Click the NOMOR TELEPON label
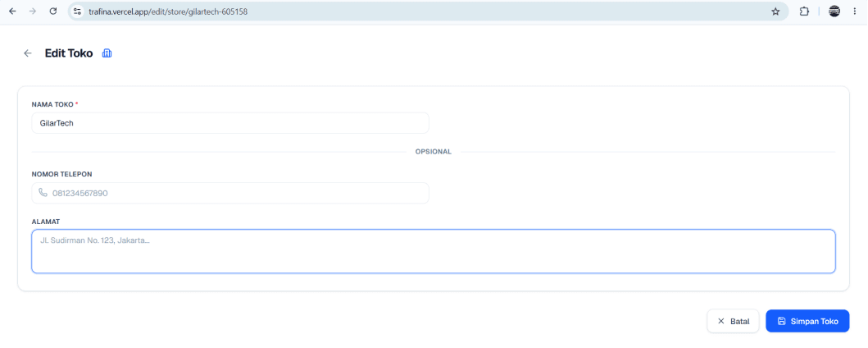 click(x=62, y=174)
